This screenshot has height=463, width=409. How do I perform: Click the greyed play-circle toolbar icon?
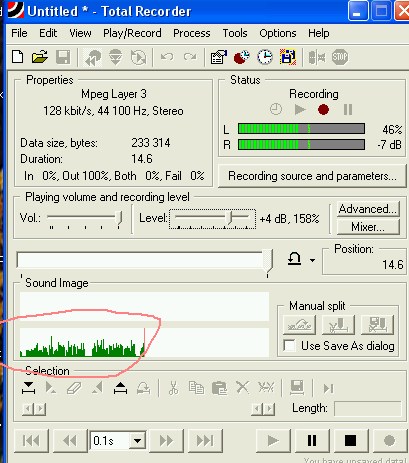(138, 57)
